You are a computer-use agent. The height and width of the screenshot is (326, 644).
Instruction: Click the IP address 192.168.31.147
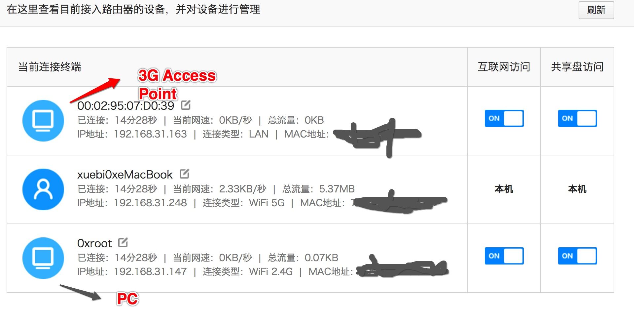(150, 271)
